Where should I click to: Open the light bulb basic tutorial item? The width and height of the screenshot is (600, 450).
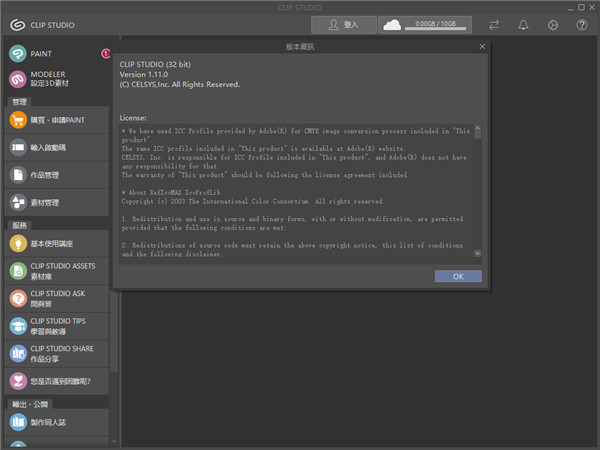click(57, 244)
